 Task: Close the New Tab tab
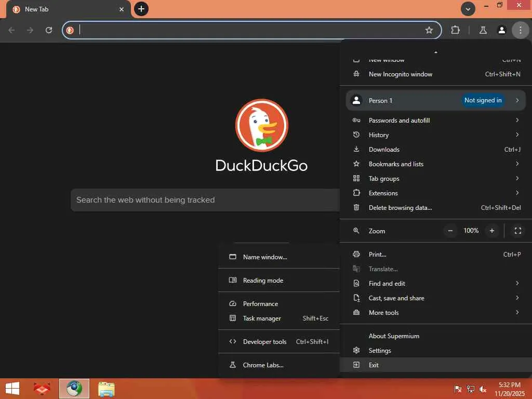(122, 9)
